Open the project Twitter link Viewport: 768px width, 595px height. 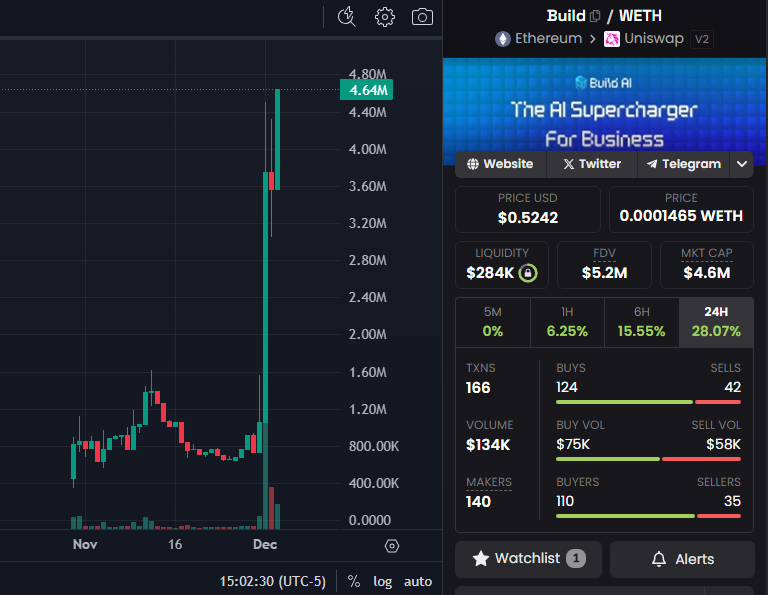592,164
